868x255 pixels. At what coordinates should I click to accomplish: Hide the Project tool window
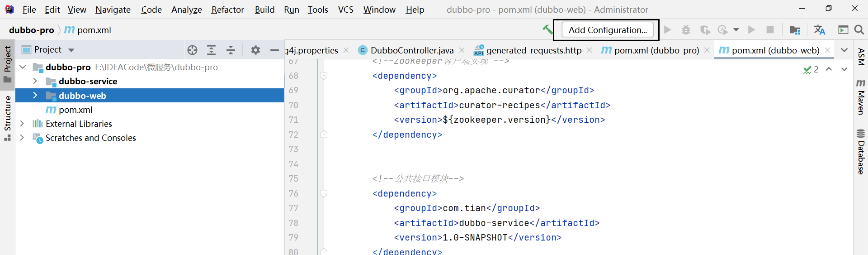pos(274,50)
